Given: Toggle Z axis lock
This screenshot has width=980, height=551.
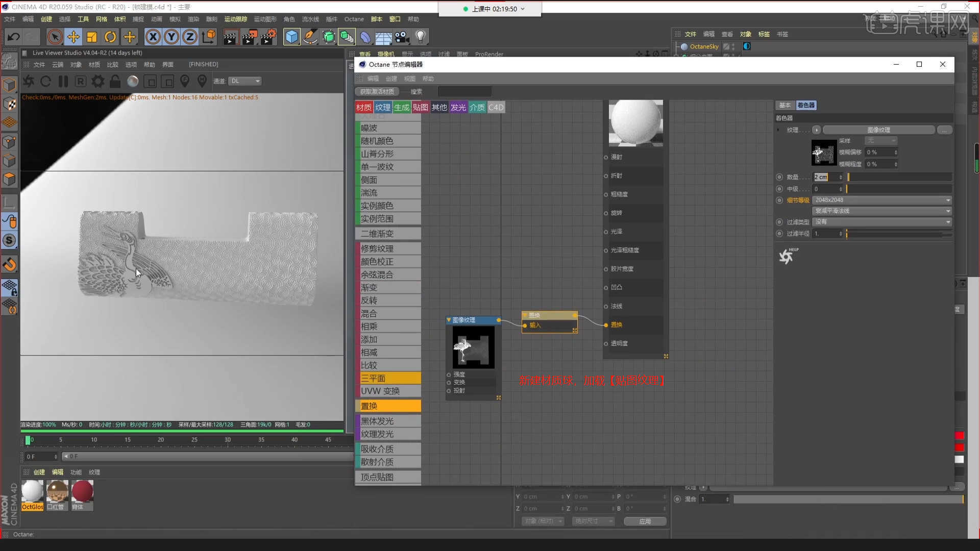Looking at the screenshot, I should 190,37.
